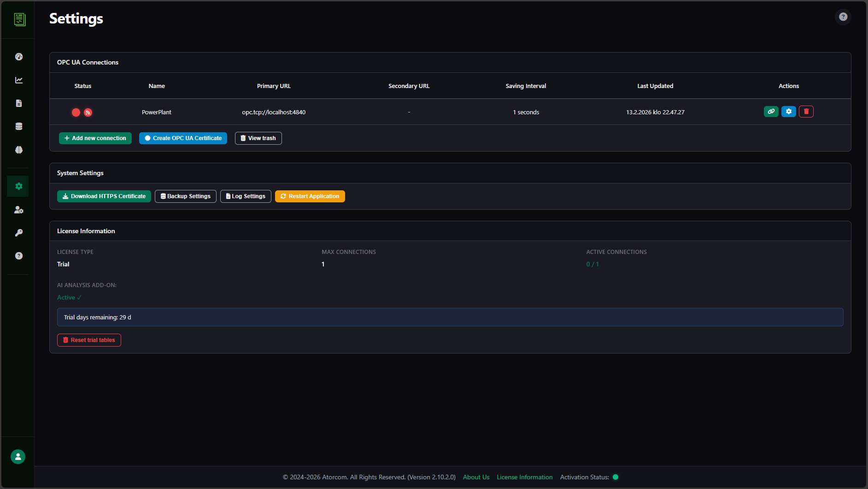
Task: Open the dashboard via the compass icon
Action: pos(18,56)
